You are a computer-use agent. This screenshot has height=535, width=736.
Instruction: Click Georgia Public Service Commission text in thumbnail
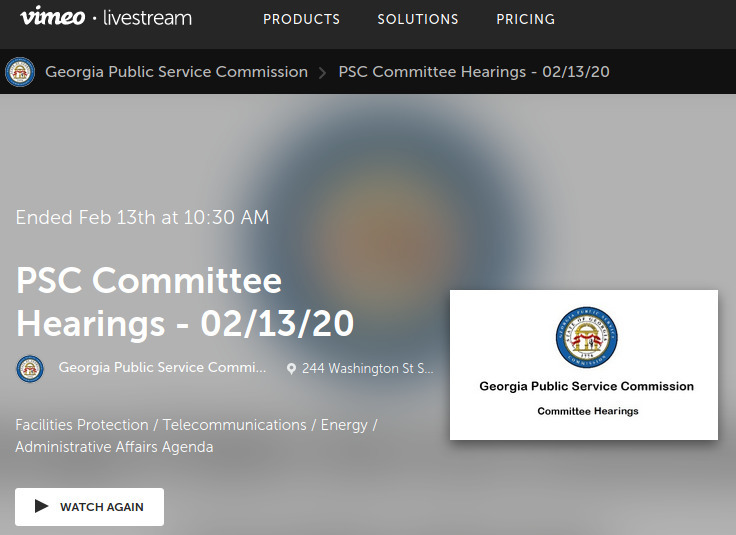586,386
